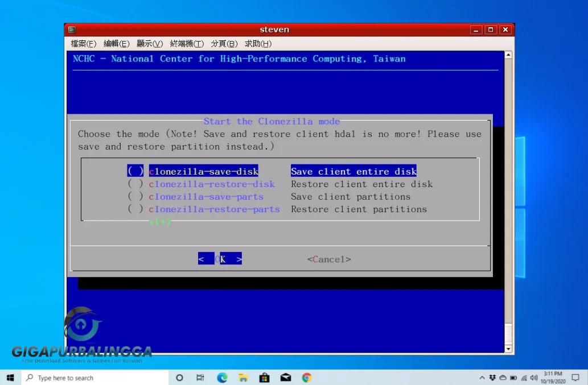Screen dimensions: 588x385
Task: Open Microsoft Store from taskbar
Action: [264, 378]
